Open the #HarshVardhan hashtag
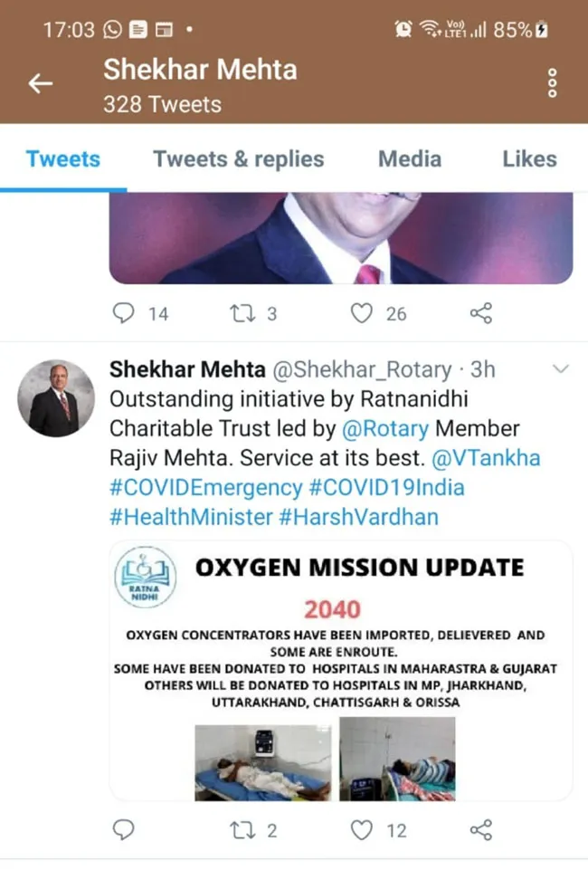This screenshot has width=588, height=870. 358,517
